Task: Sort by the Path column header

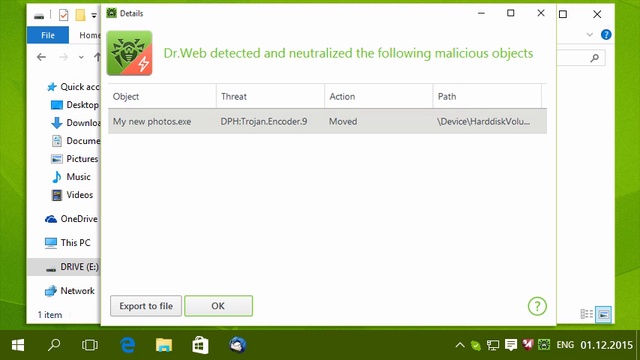Action: point(487,96)
